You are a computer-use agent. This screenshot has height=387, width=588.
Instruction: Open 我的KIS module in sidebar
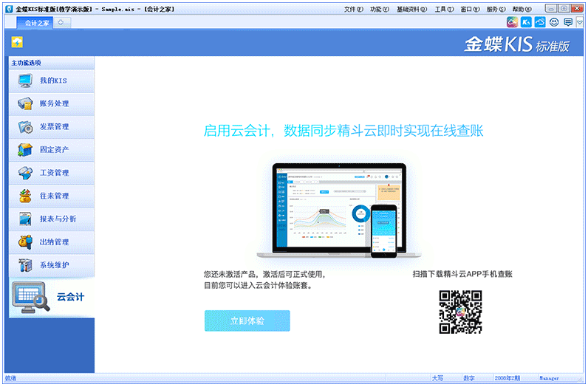51,81
